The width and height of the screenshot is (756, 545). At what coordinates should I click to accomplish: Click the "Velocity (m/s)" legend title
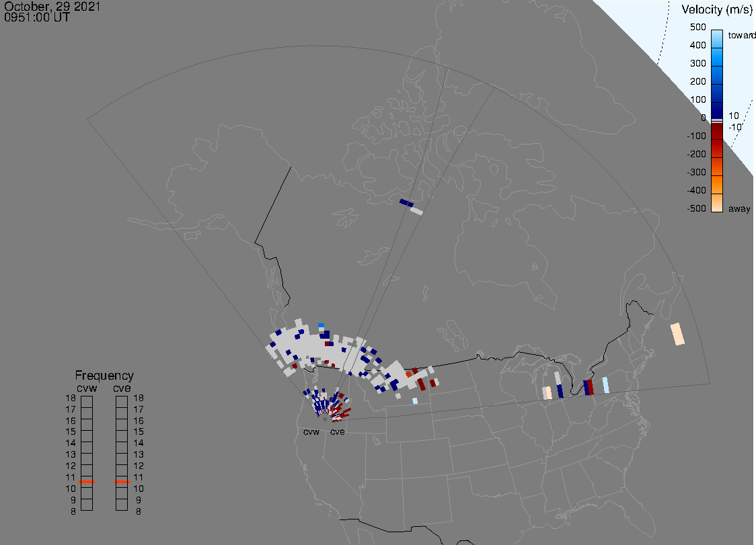tap(716, 10)
